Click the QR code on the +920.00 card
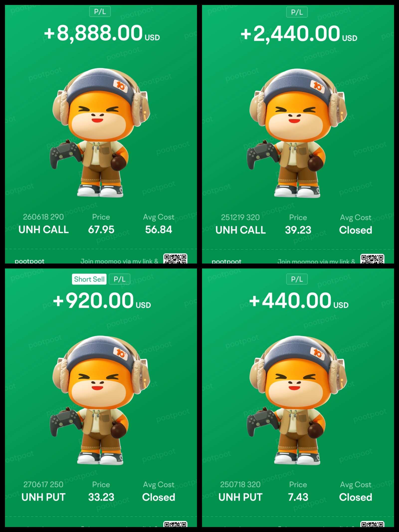 pyautogui.click(x=175, y=524)
